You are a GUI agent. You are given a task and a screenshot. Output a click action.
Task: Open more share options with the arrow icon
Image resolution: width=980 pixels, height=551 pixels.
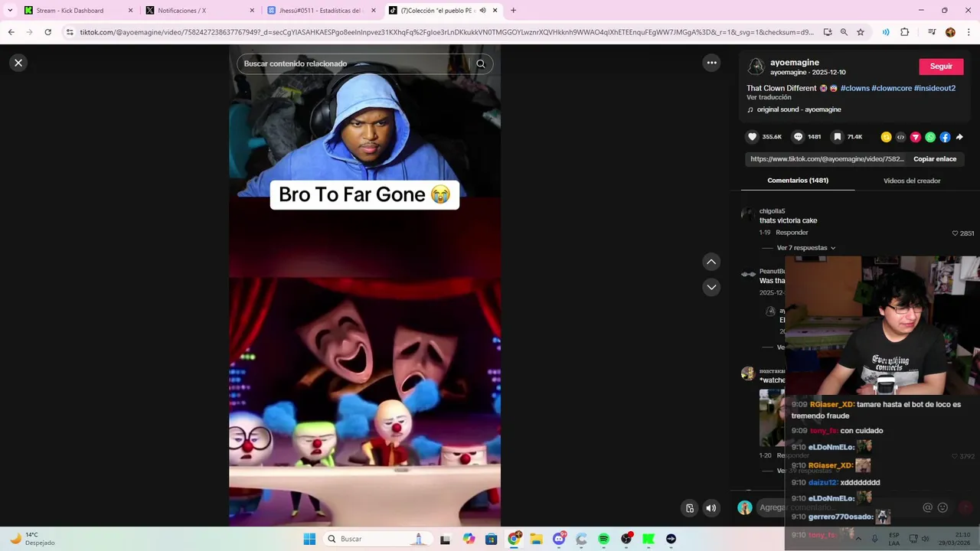959,137
